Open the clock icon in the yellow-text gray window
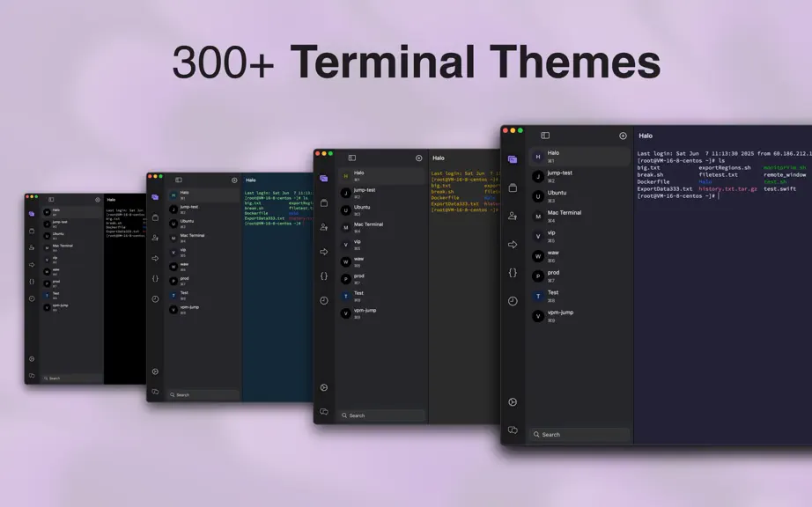Screen dimensions: 812x507 click(324, 300)
